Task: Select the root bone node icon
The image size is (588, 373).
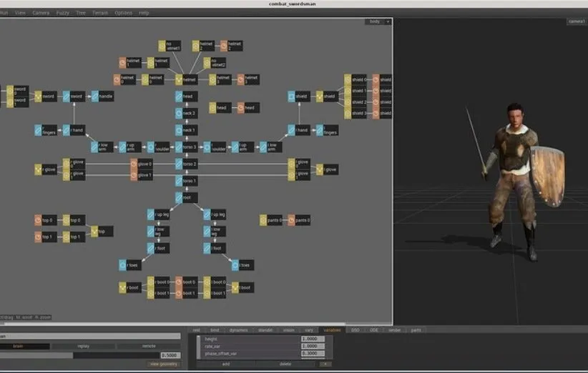Action: (178, 198)
